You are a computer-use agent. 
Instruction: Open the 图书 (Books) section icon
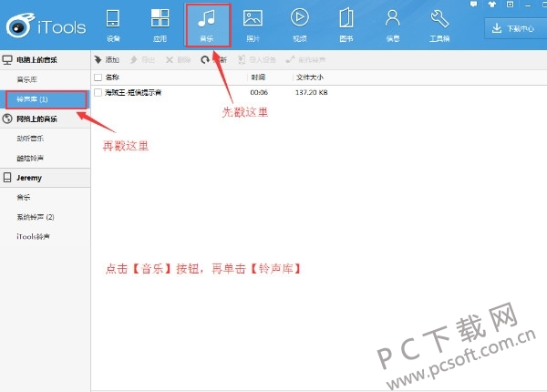pos(346,24)
